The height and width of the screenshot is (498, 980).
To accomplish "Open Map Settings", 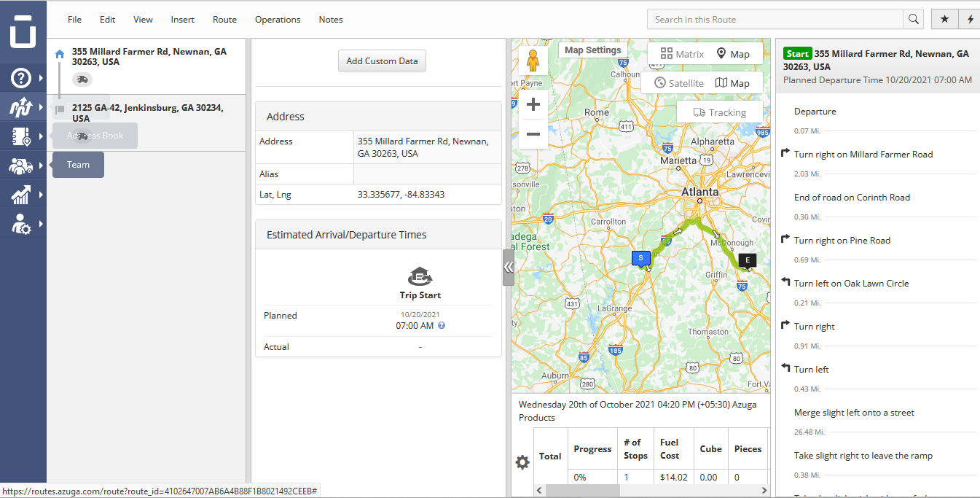I will (593, 50).
